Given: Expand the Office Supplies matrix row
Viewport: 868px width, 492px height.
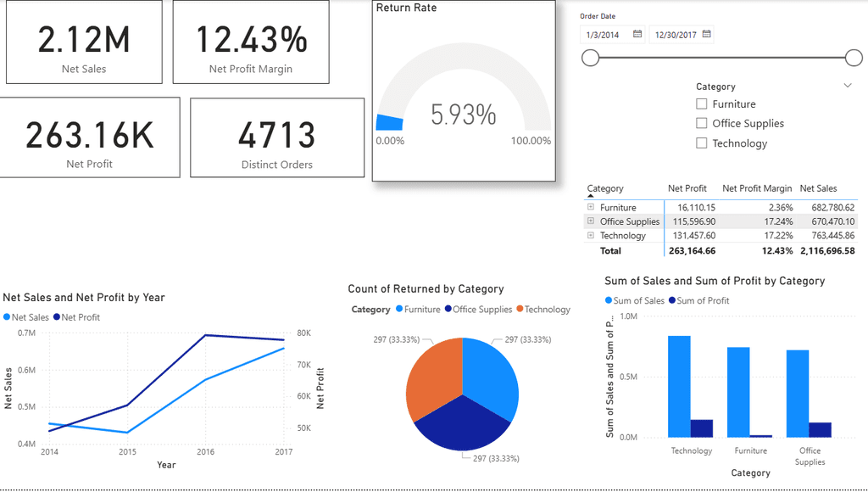Looking at the screenshot, I should (x=591, y=221).
